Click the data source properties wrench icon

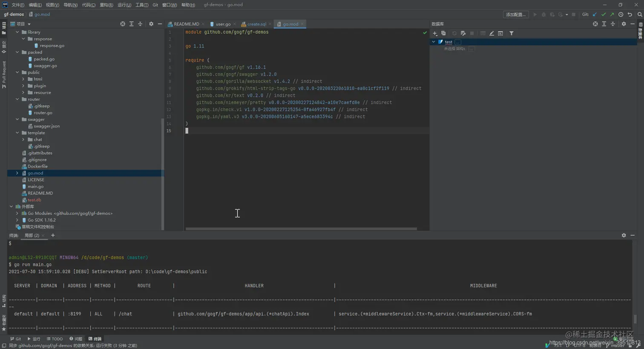463,33
